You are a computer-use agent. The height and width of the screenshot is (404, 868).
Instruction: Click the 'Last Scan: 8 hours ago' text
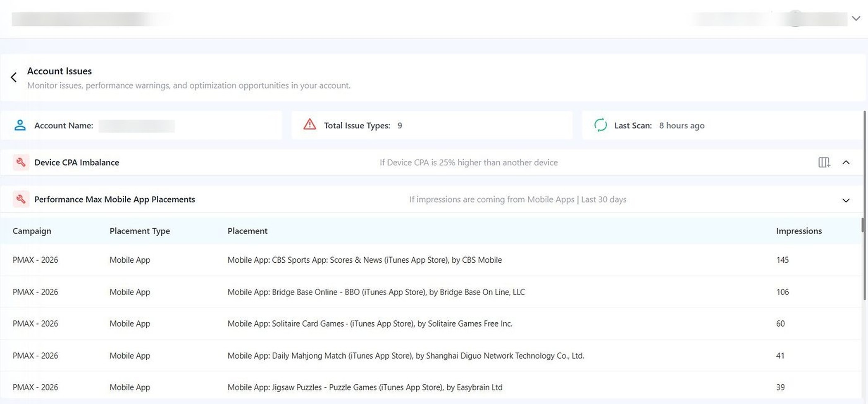(x=659, y=125)
